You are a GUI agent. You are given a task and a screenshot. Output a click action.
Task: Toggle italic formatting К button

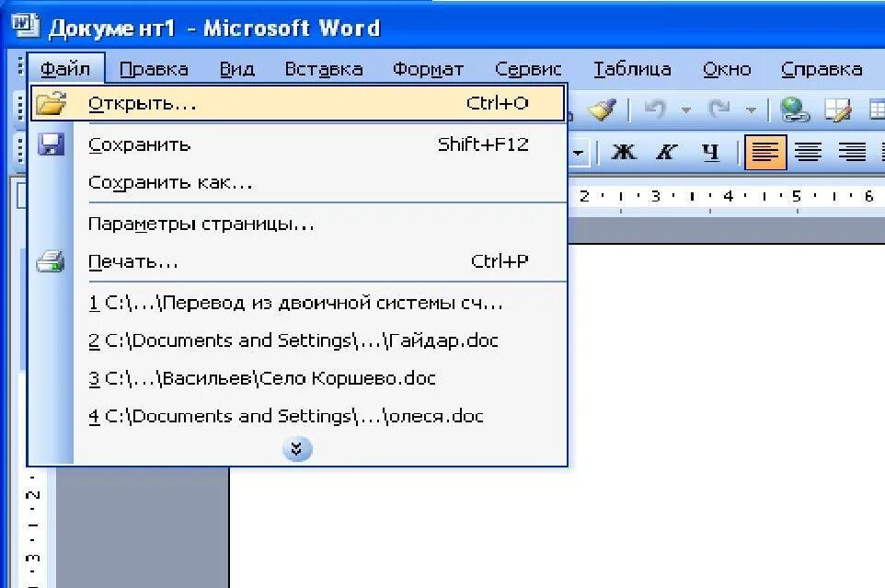click(x=667, y=152)
